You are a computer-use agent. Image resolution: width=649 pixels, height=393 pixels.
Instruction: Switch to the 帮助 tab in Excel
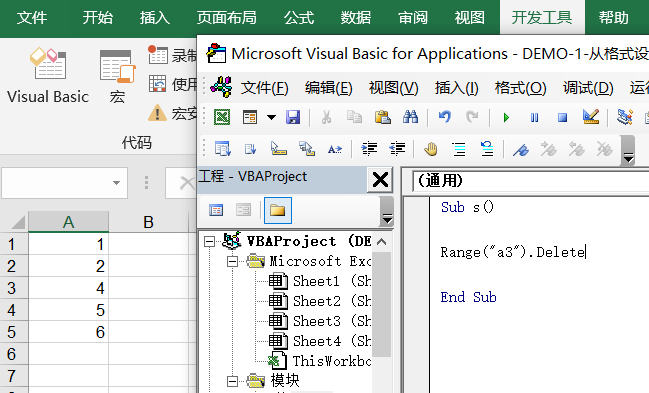pyautogui.click(x=613, y=18)
